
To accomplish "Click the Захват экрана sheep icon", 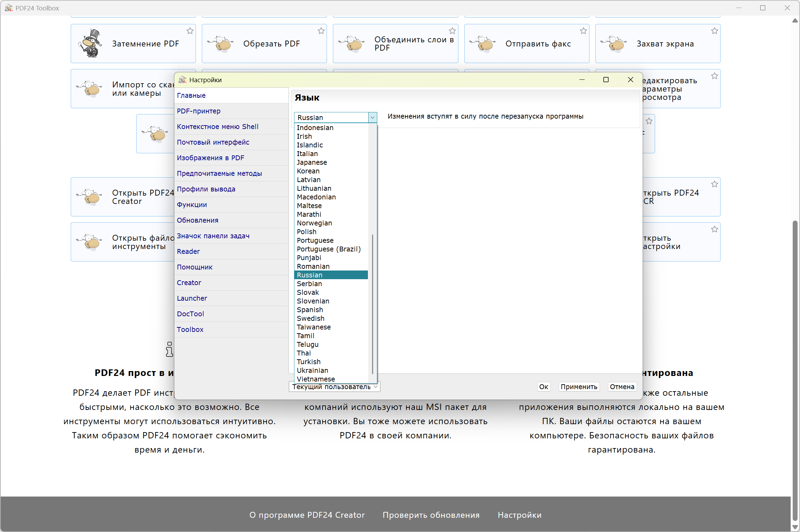I will tap(614, 44).
